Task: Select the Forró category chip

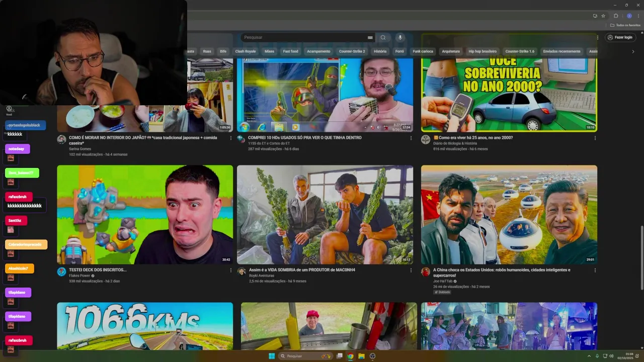Action: (x=399, y=51)
